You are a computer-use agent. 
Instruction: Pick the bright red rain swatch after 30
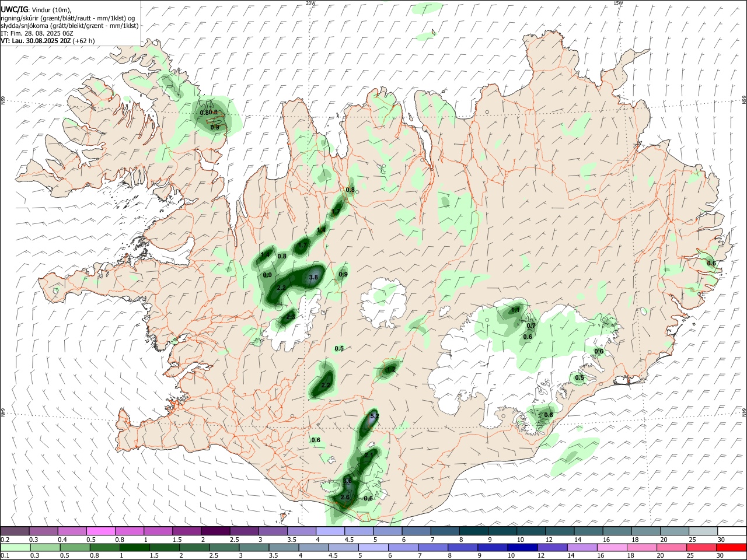(732, 547)
